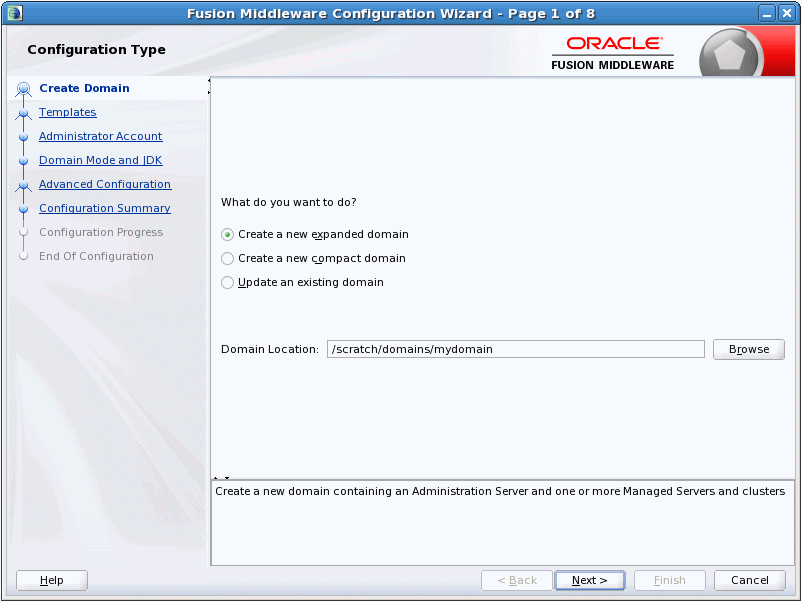Open the Templates step link
802x602 pixels.
[x=68, y=113]
